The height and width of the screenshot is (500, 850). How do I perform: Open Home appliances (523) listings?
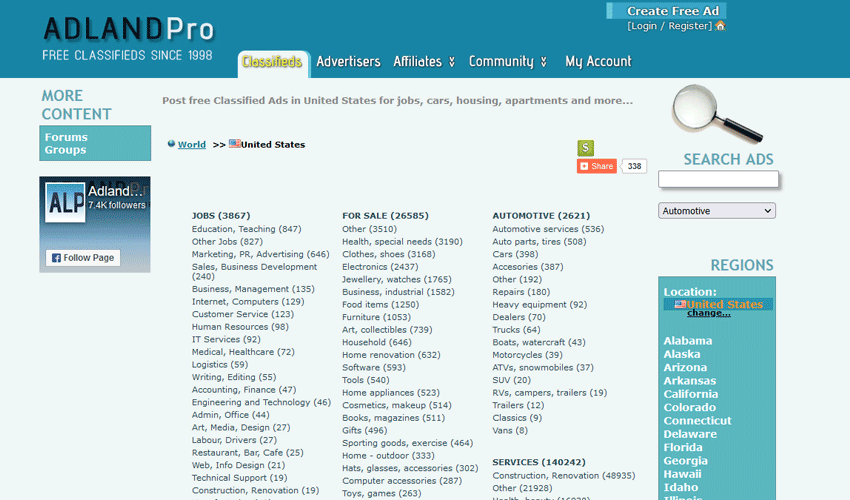pos(391,393)
